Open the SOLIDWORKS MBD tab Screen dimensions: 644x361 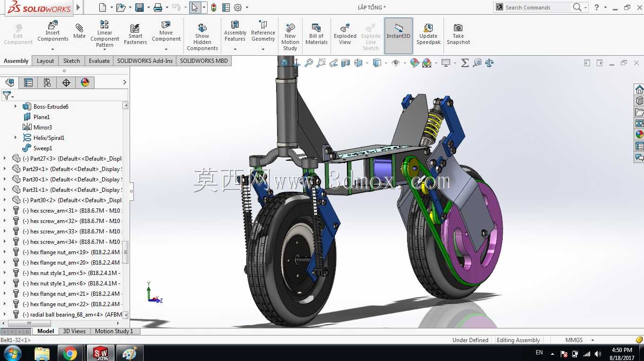coord(204,61)
